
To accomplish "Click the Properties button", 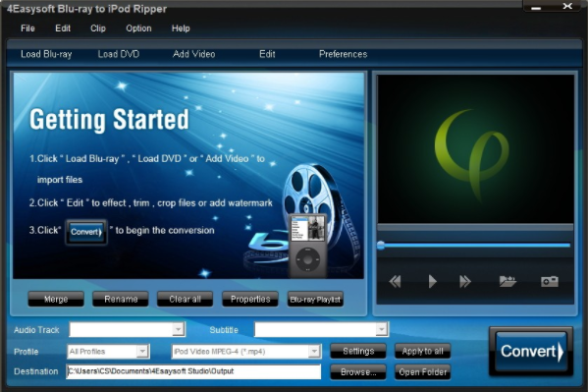I will pyautogui.click(x=250, y=299).
